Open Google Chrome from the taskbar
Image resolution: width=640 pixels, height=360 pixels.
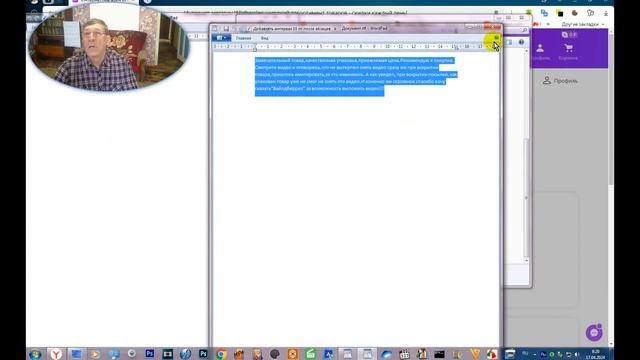coord(221,354)
